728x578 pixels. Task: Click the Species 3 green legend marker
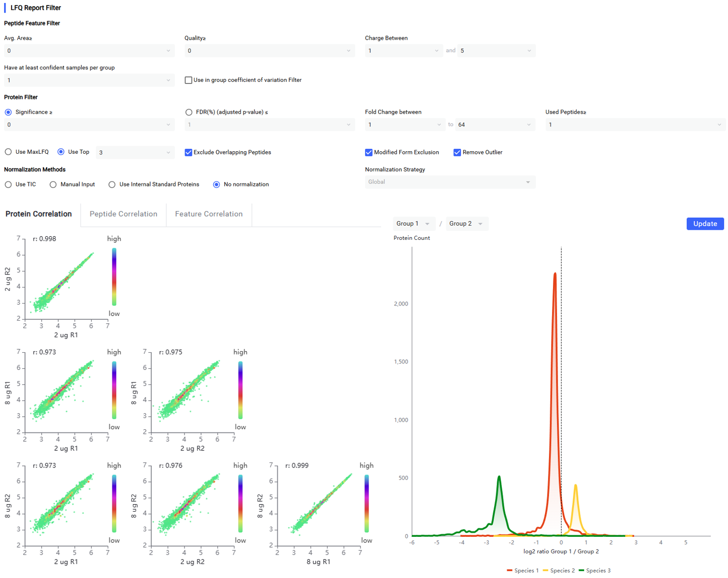click(x=581, y=570)
